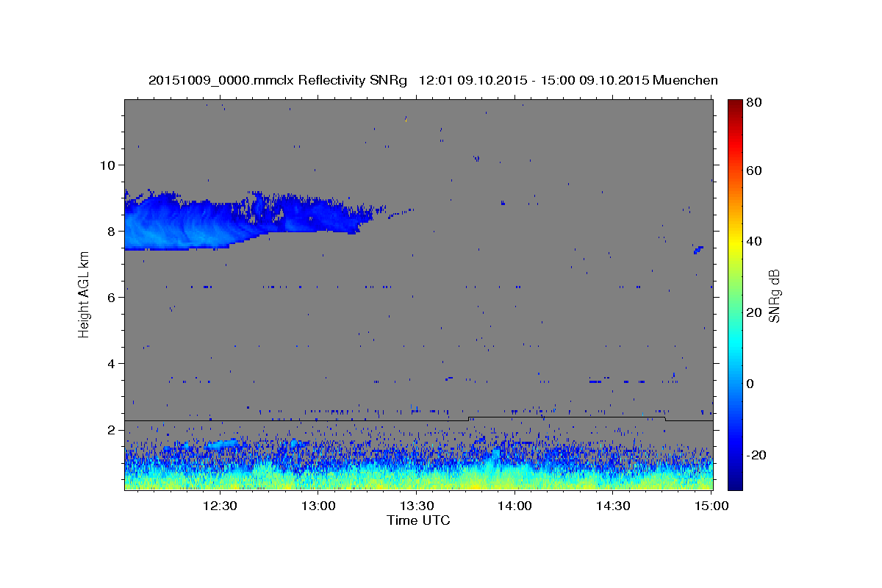The height and width of the screenshot is (588, 882).
Task: Click the colorbar value 80
Action: coord(755,104)
